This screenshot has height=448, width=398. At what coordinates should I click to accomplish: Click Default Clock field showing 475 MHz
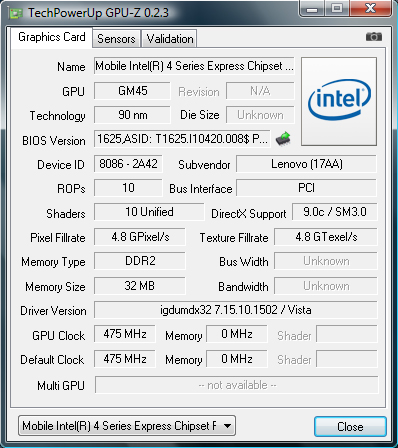click(125, 359)
